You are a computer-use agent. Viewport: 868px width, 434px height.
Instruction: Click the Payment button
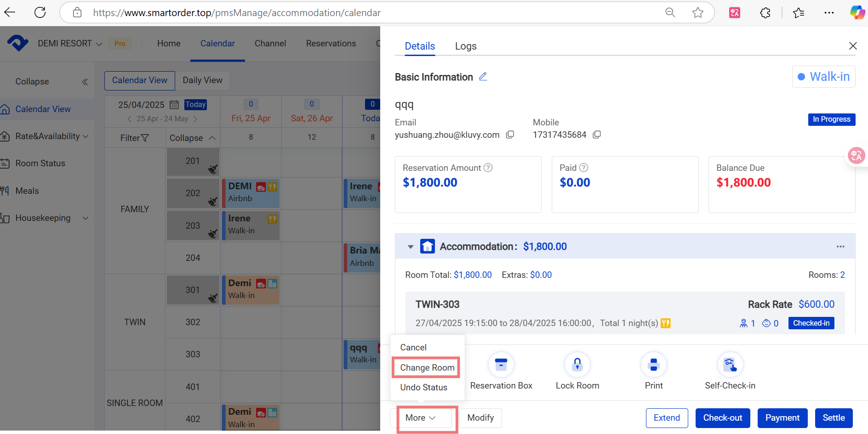tap(782, 417)
